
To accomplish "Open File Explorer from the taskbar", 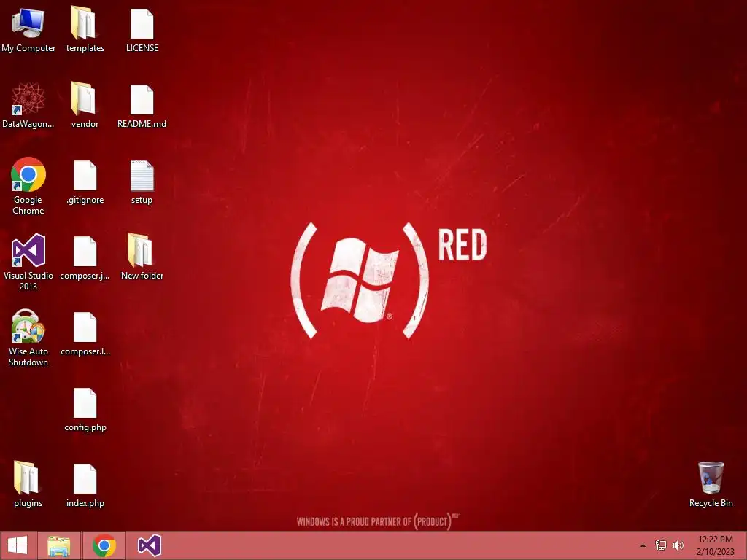I will tap(58, 545).
